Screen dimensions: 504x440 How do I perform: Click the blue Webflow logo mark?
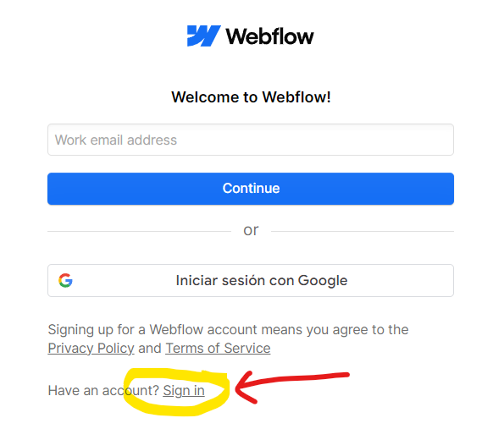coord(204,36)
